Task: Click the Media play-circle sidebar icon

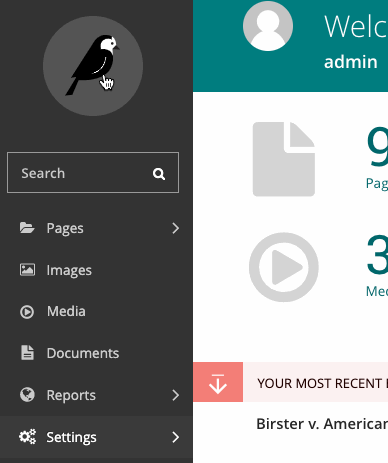Action: click(x=27, y=312)
